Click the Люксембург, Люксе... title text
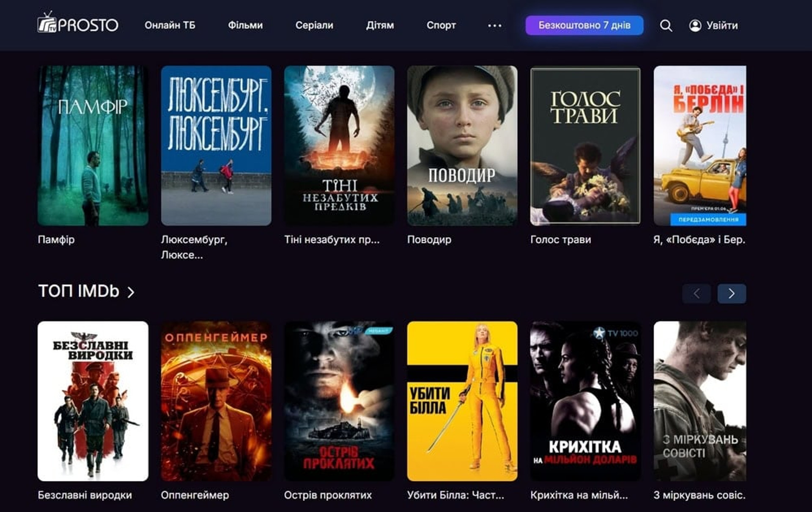The height and width of the screenshot is (512, 812). click(x=194, y=247)
